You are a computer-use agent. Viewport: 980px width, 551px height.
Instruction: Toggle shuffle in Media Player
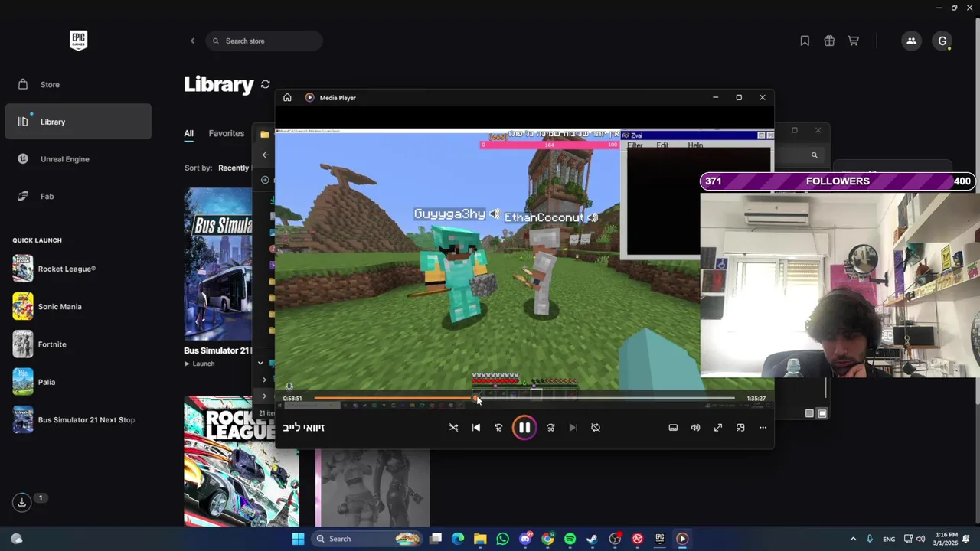click(453, 428)
